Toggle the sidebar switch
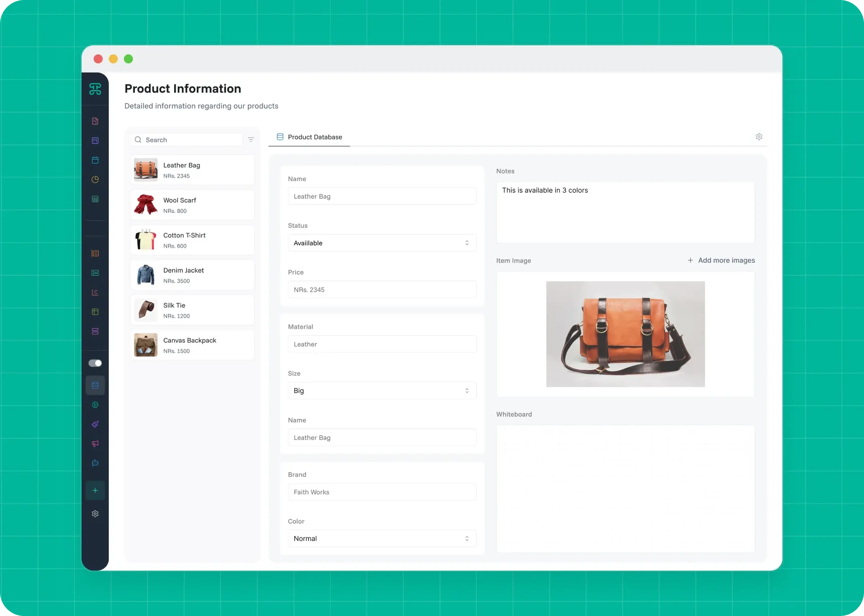This screenshot has height=616, width=864. click(95, 363)
